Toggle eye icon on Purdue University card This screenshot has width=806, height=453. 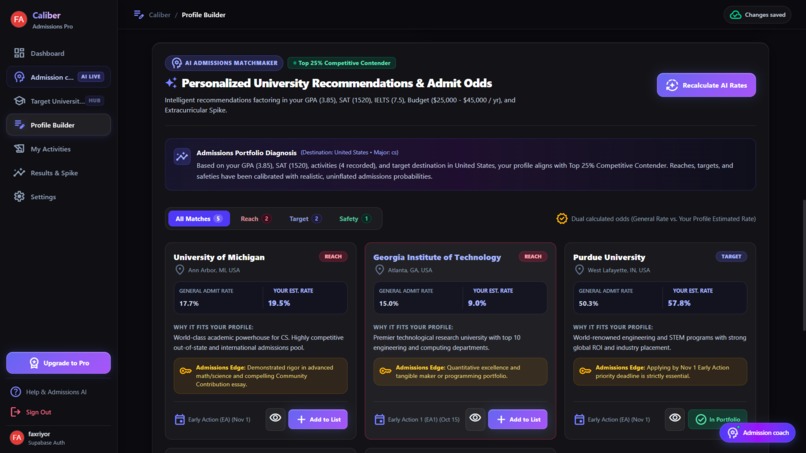[675, 419]
